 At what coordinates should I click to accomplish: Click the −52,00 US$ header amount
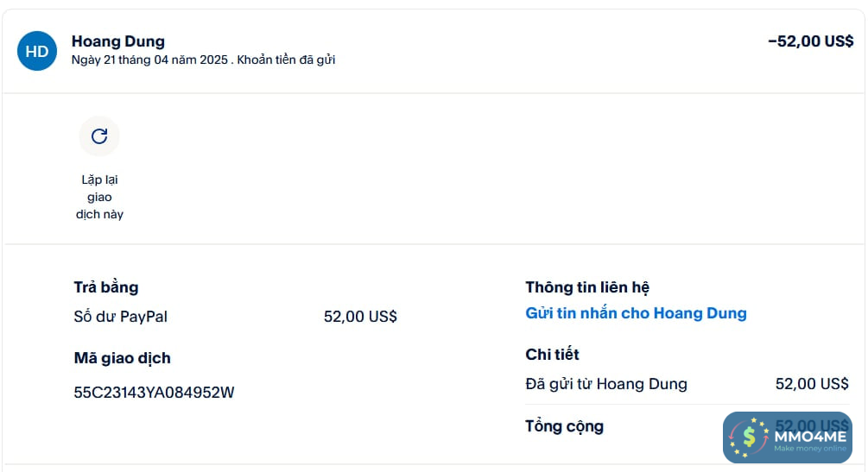pos(810,41)
